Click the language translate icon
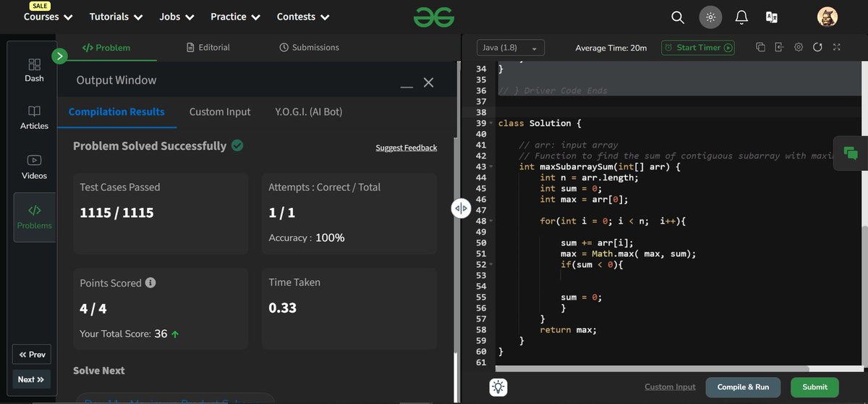The image size is (868, 404). [x=772, y=17]
